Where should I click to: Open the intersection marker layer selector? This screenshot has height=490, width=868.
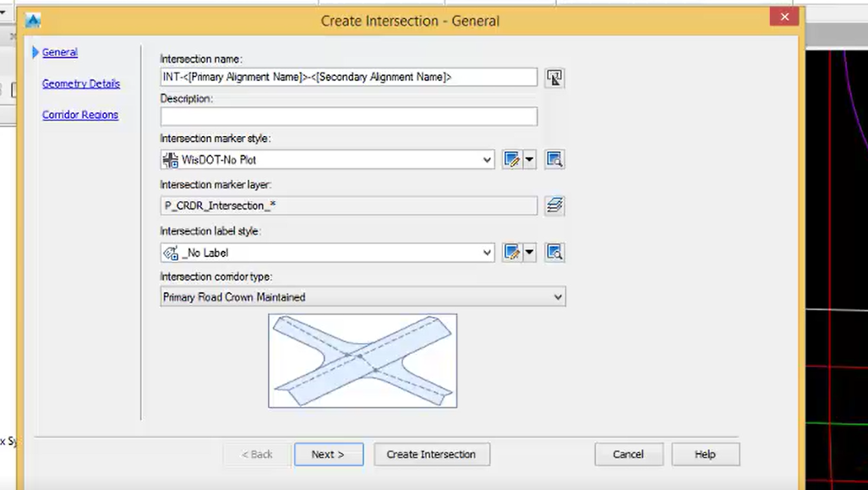554,206
